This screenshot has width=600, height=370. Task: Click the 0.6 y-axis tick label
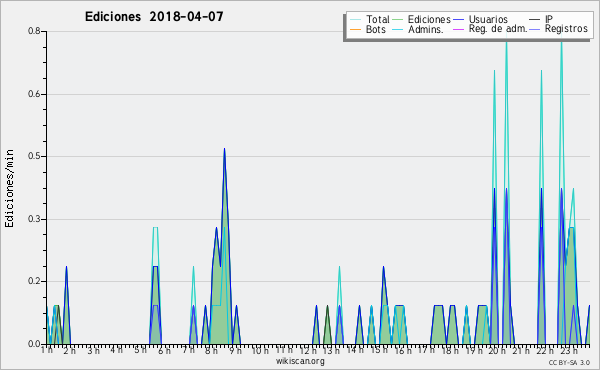[34, 94]
